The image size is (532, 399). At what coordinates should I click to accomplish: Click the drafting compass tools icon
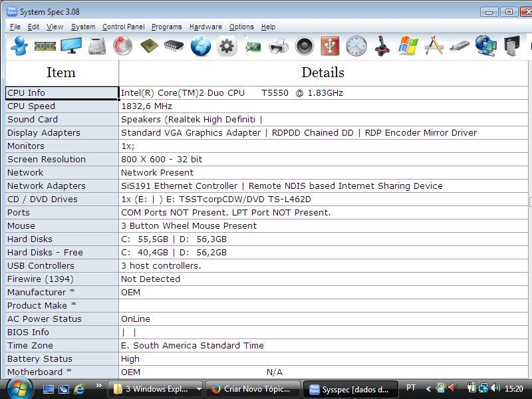click(x=434, y=45)
